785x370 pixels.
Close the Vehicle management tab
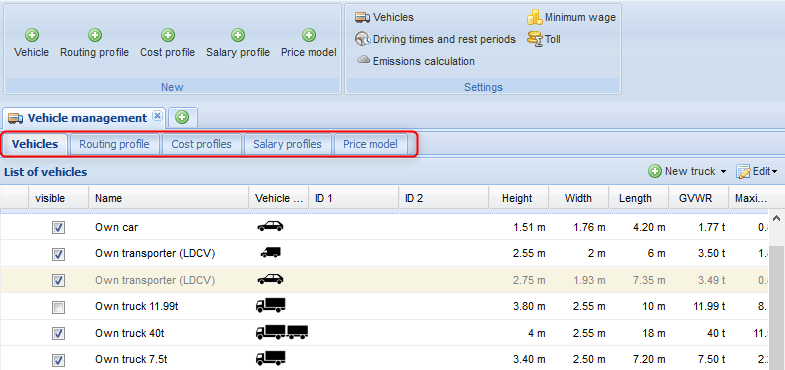pos(157,116)
